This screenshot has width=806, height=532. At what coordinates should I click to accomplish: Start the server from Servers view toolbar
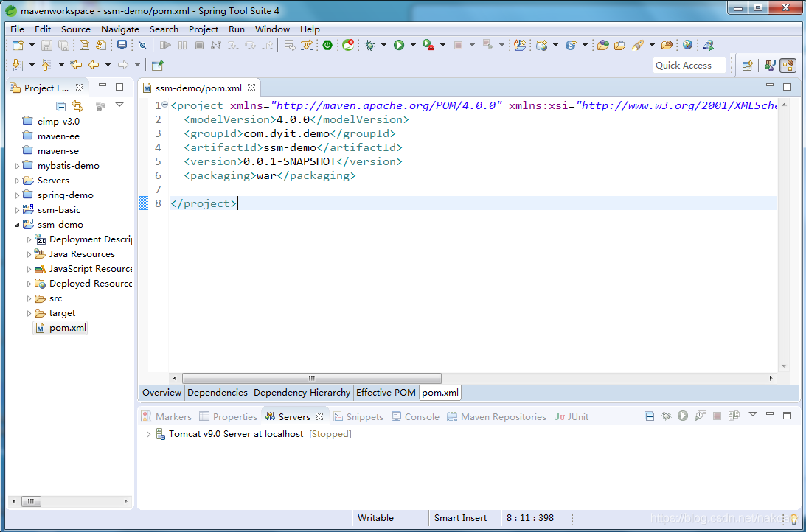[x=683, y=416]
